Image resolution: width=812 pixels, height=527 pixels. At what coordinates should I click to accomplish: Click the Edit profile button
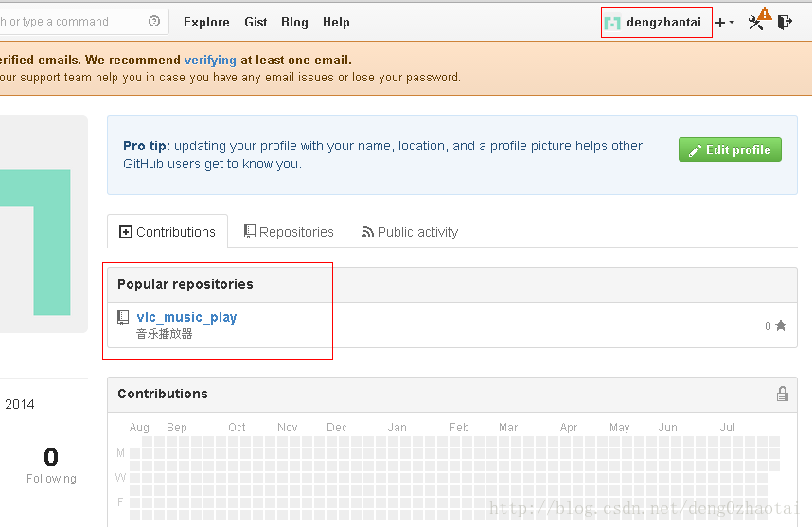pos(730,149)
